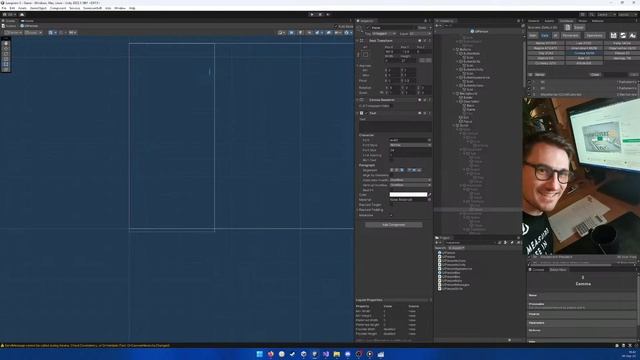Open the Global/Local handle dropdown

click(x=33, y=33)
